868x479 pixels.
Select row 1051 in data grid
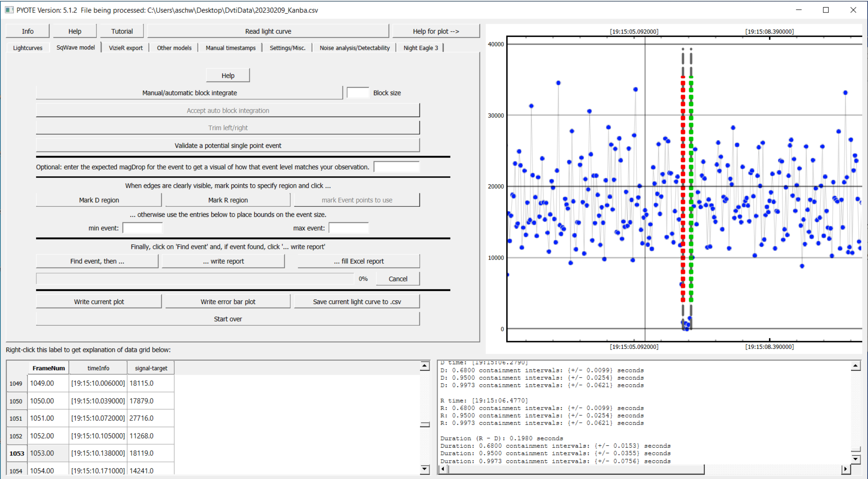coord(16,418)
